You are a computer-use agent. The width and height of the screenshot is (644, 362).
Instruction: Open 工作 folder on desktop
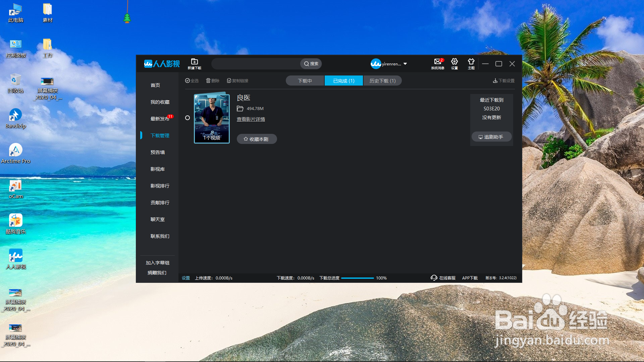point(48,48)
